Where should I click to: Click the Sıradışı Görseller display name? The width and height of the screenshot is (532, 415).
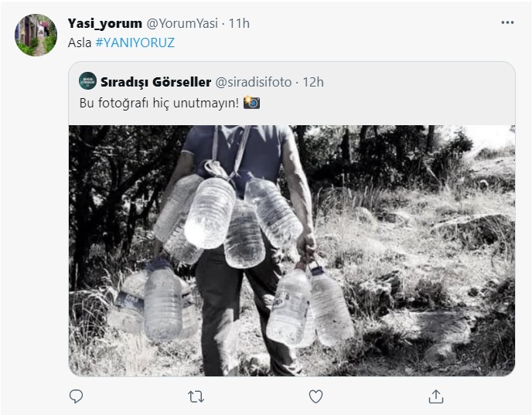(x=155, y=81)
